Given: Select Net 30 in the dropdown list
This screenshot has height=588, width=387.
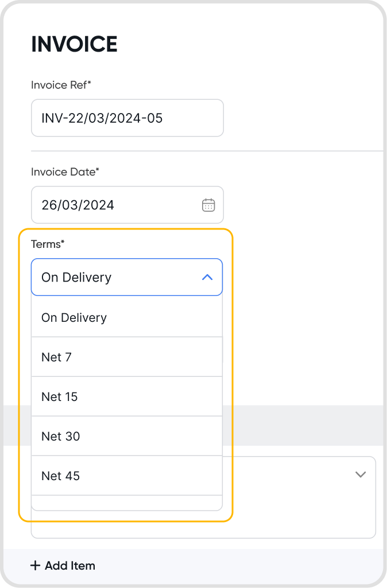Looking at the screenshot, I should click(126, 437).
